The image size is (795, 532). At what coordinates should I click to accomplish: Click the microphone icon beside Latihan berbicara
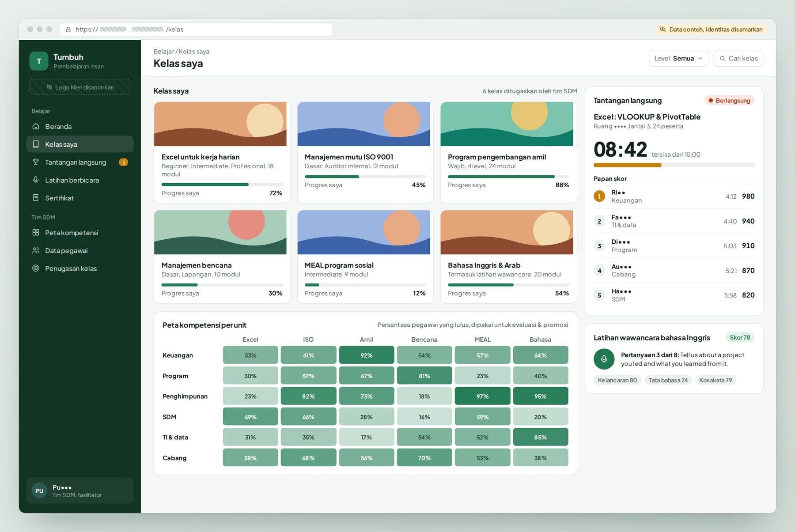point(36,180)
